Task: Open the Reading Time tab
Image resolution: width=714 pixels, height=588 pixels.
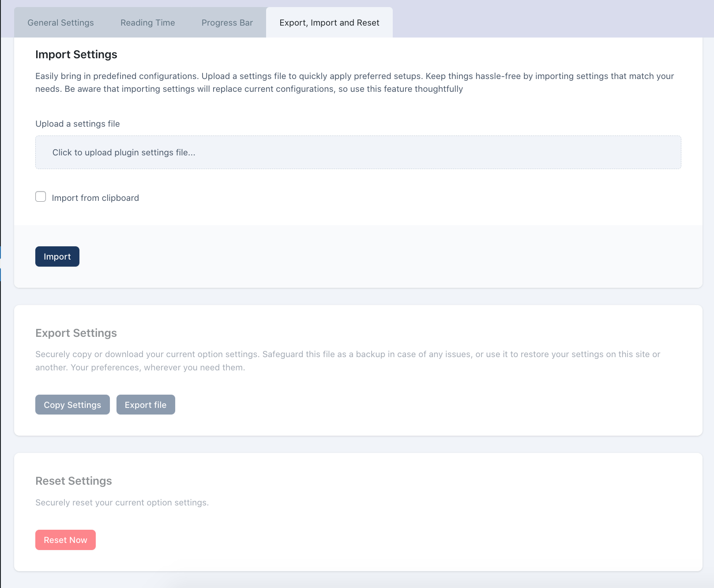Action: coord(148,23)
